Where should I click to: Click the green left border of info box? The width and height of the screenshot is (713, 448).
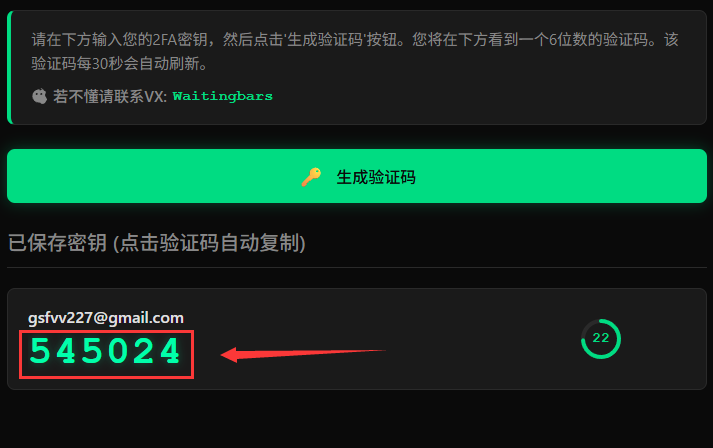(10, 67)
